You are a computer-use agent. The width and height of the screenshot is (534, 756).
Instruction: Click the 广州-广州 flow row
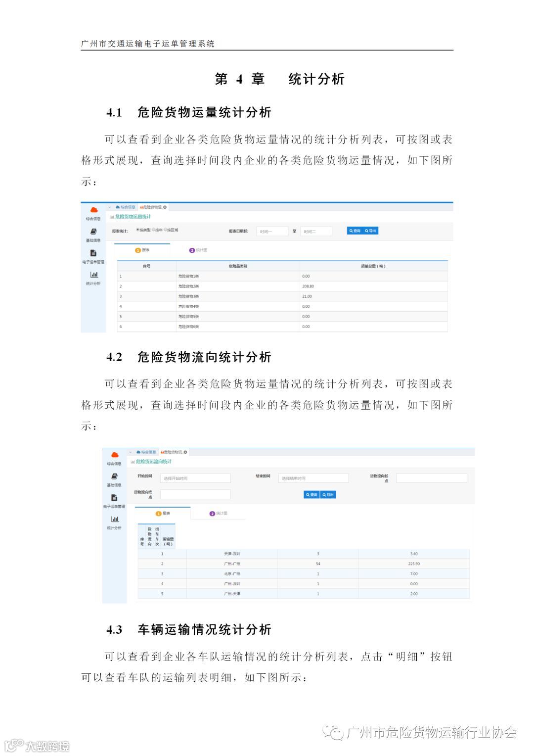click(304, 564)
